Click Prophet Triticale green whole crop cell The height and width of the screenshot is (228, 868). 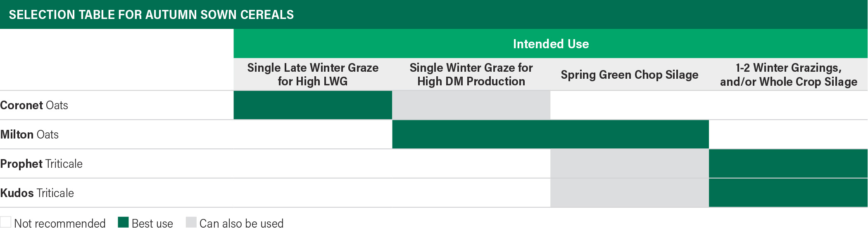(788, 164)
